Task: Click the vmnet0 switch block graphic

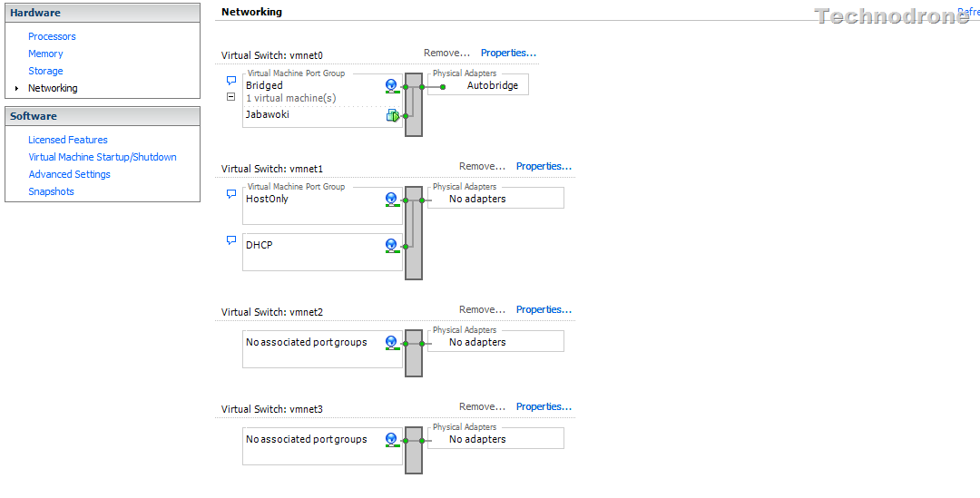Action: (x=414, y=104)
